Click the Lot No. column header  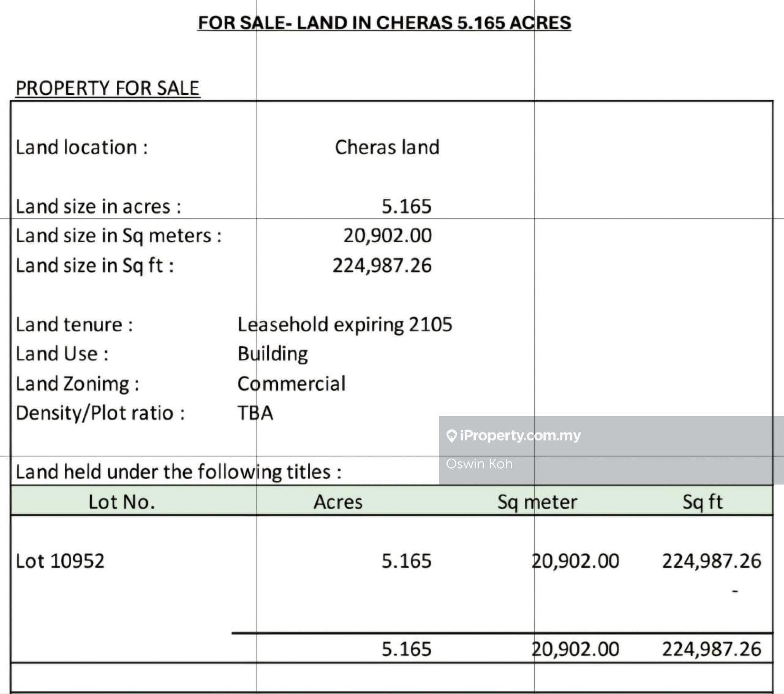(x=121, y=502)
